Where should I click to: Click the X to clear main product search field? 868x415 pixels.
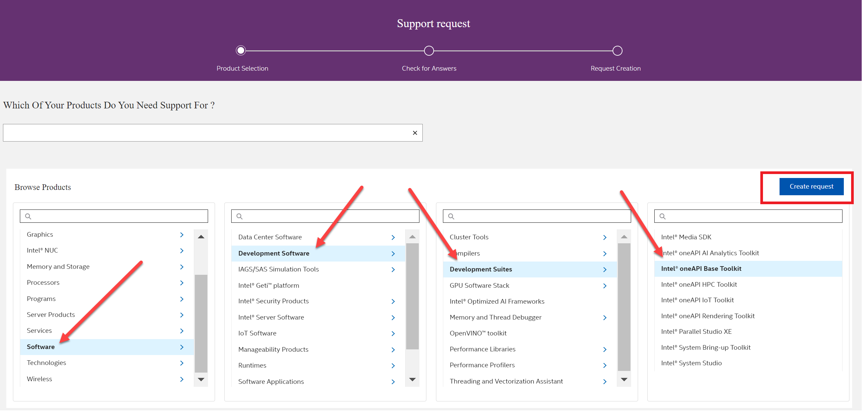coord(414,133)
